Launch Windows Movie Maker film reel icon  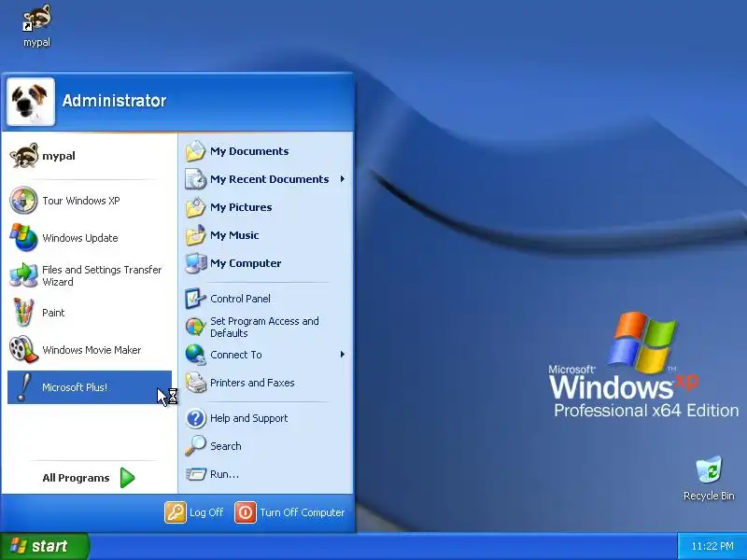[x=23, y=349]
